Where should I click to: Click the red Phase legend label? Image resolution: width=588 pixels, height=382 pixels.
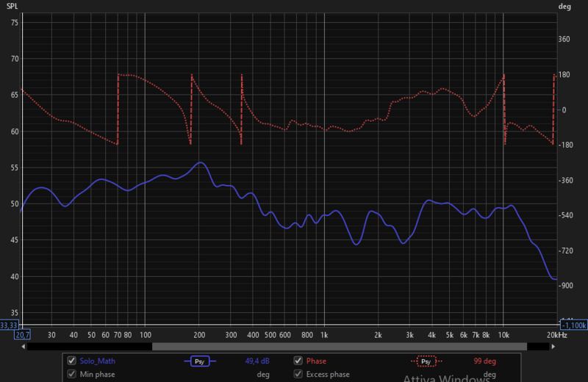[316, 361]
